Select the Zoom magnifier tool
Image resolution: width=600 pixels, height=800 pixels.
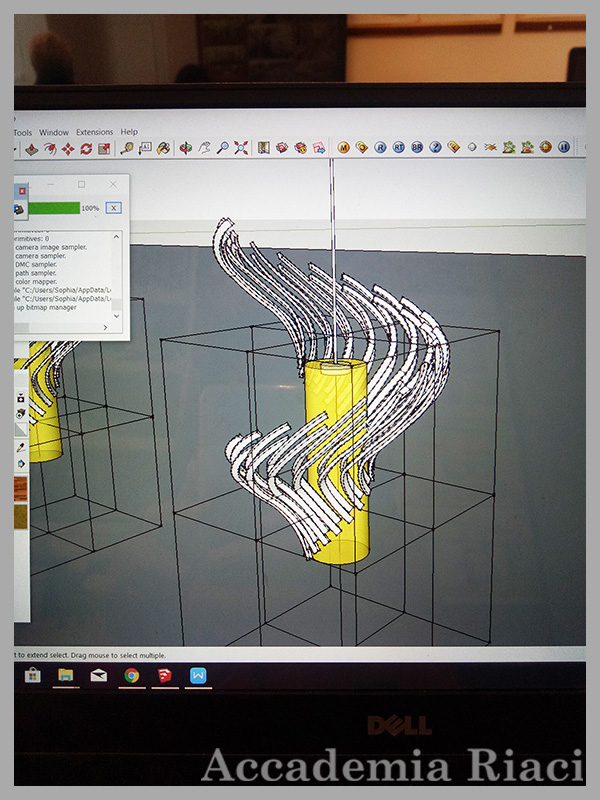pyautogui.click(x=222, y=148)
